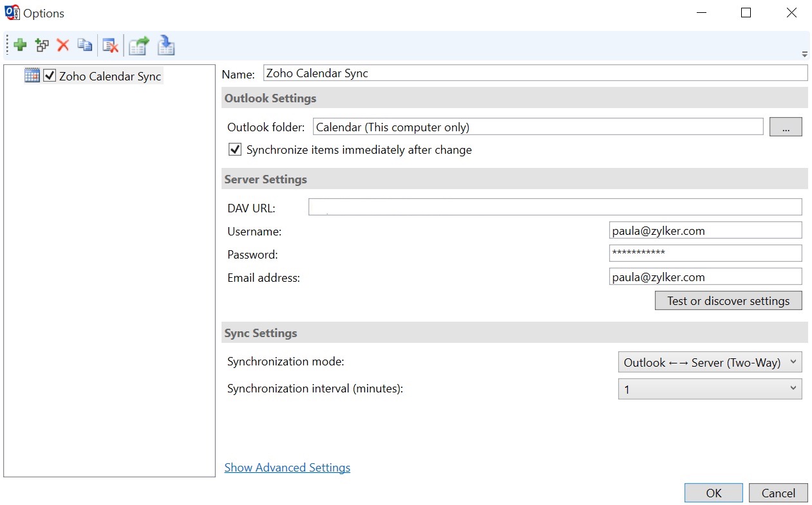Uncheck synchronize items immediately after change

click(x=234, y=149)
